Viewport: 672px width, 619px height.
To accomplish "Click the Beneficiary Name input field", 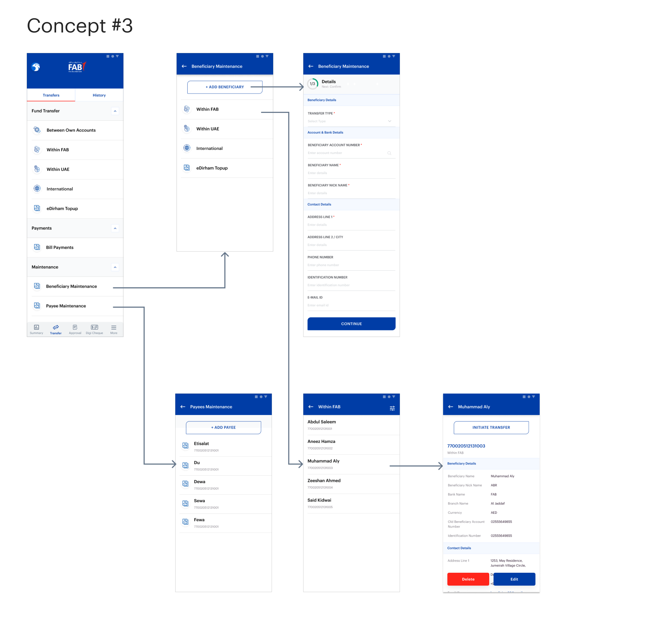I will [351, 173].
